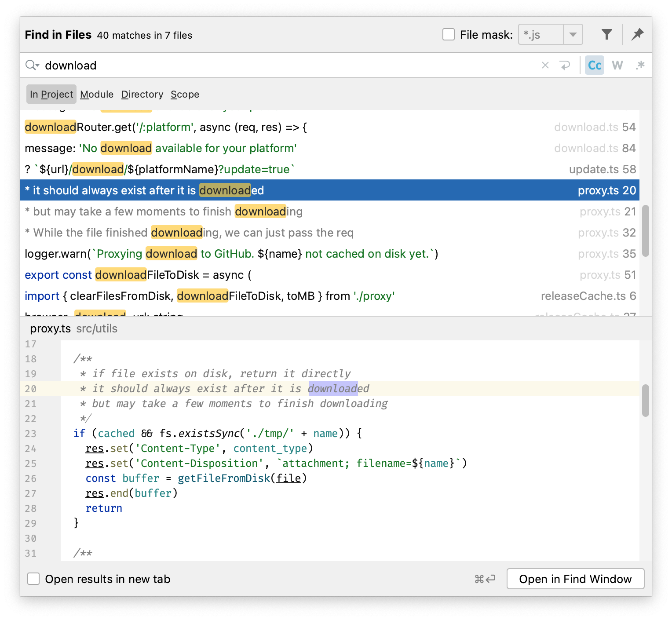
Task: Clear the search text with X icon
Action: coord(545,66)
